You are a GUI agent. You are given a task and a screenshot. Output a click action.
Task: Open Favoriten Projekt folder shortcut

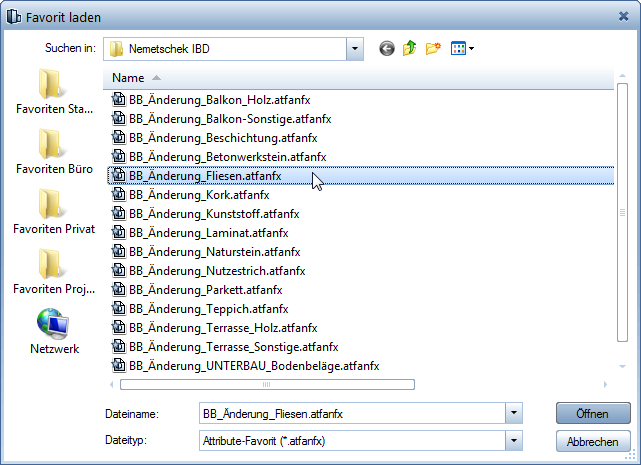[x=54, y=272]
